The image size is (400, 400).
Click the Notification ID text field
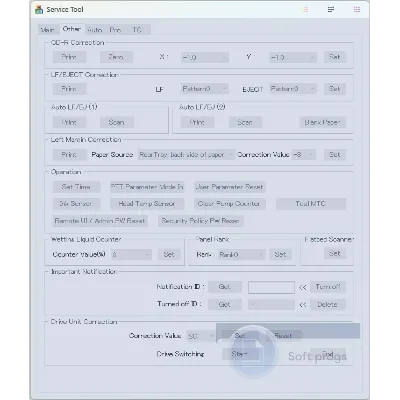tap(271, 287)
